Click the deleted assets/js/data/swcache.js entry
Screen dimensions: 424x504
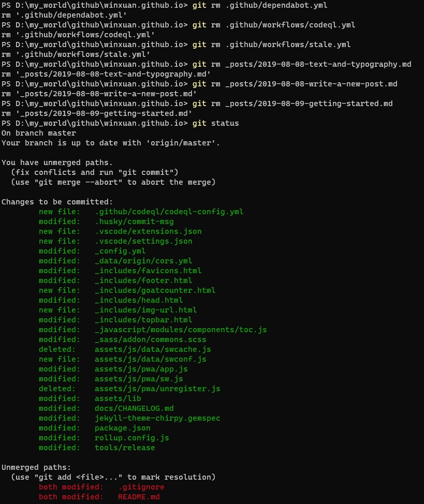point(153,349)
